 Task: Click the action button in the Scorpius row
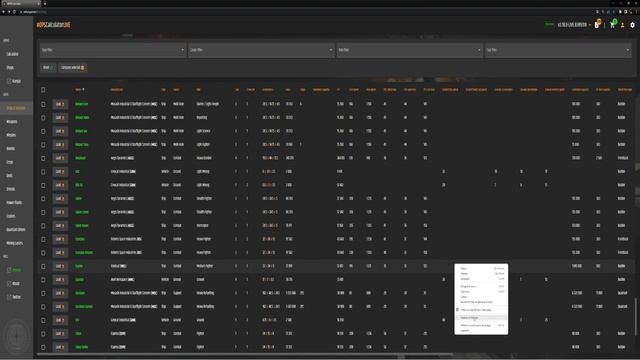(x=60, y=239)
